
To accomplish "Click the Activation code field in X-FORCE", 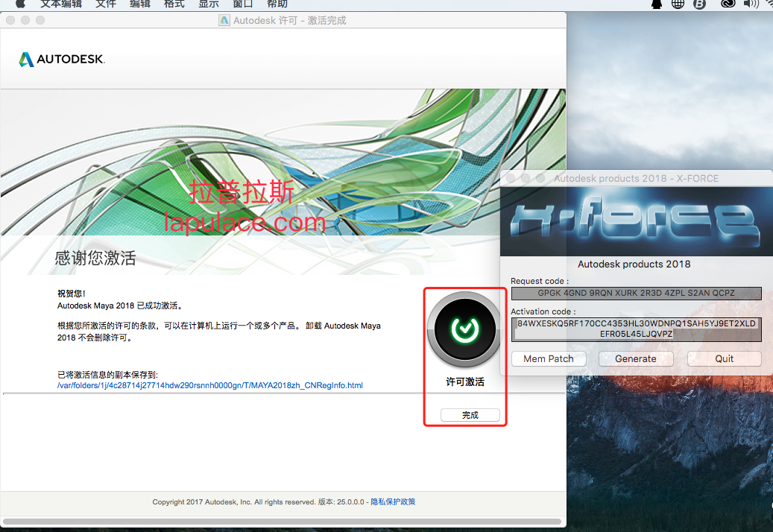I will 636,329.
